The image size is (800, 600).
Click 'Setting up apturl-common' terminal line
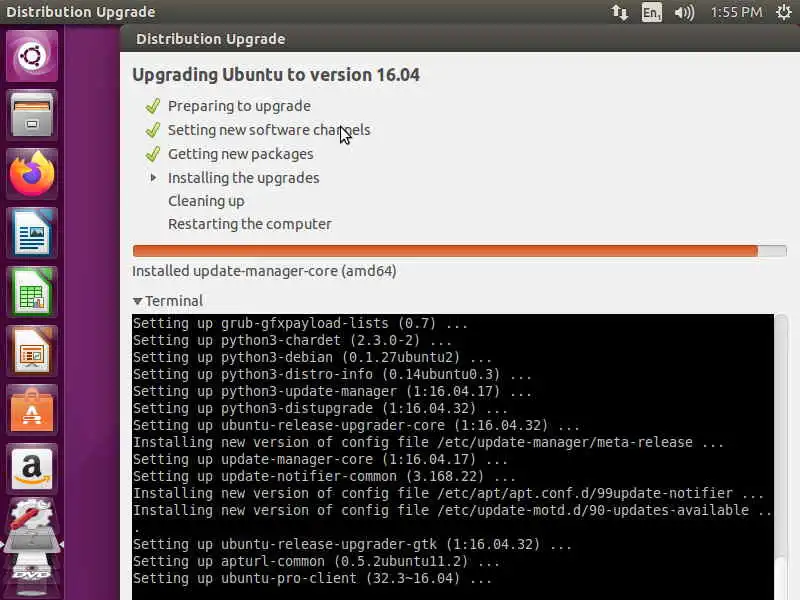click(x=316, y=561)
